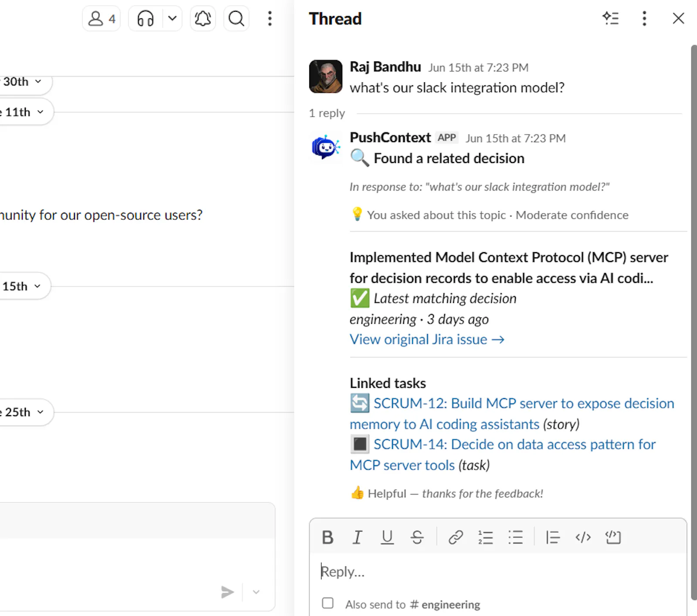Image resolution: width=697 pixels, height=616 pixels.
Task: Summarize thread with the AI sparkle icon
Action: 610,18
